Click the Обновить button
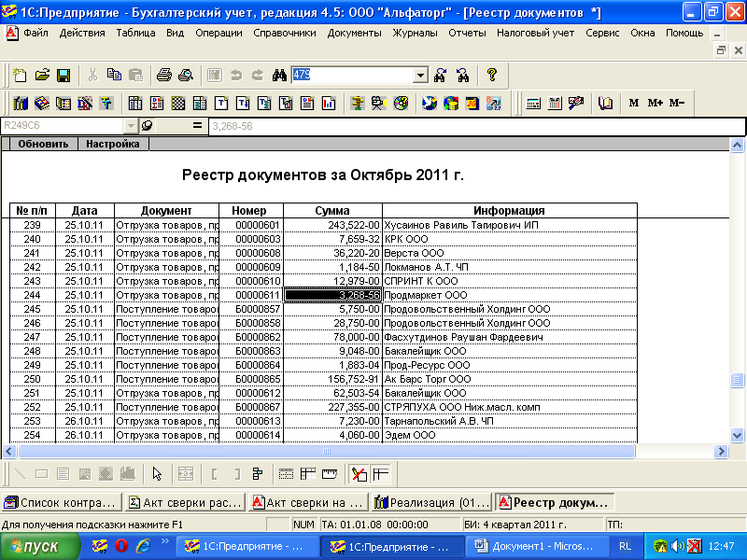This screenshot has height=560, width=747. [x=43, y=144]
